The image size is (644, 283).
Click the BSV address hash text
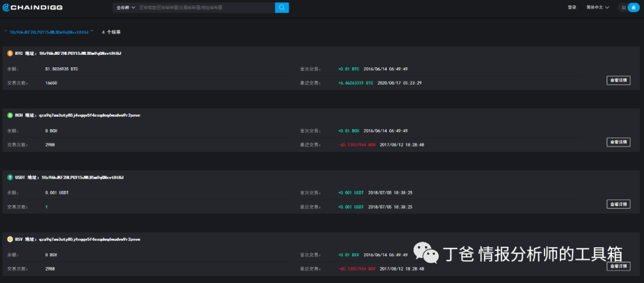pos(89,239)
